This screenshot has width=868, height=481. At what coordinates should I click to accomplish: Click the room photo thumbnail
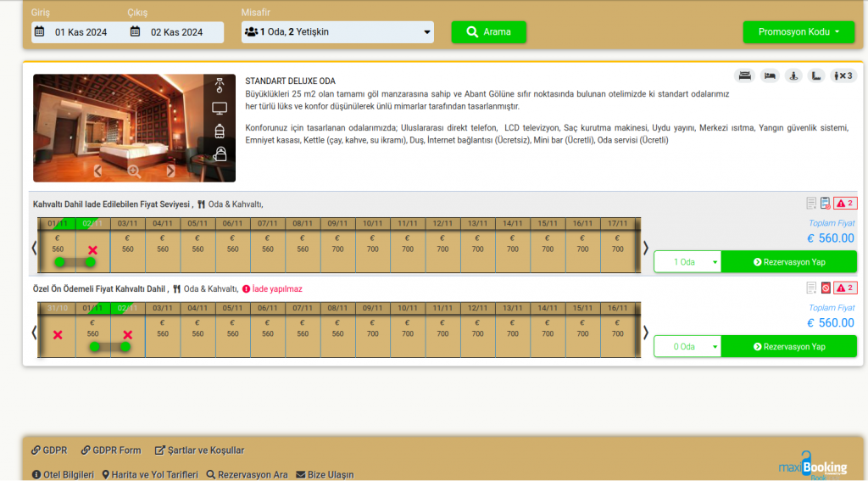pos(134,128)
